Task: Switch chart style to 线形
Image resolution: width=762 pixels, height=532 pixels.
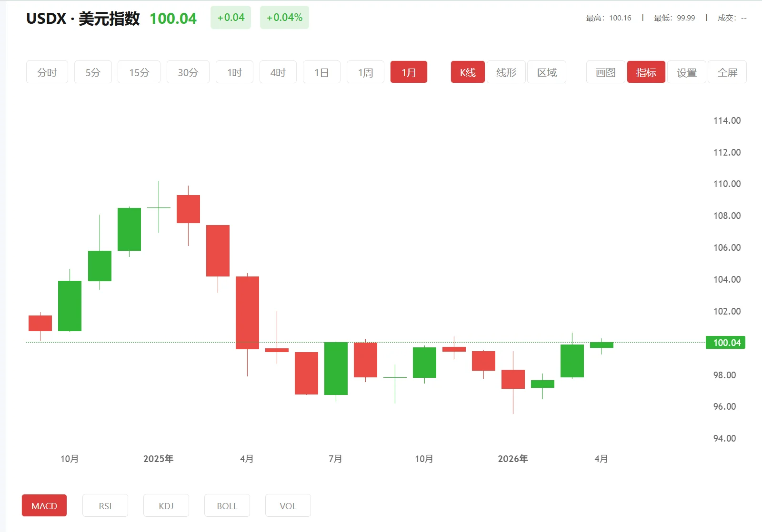Action: tap(506, 72)
